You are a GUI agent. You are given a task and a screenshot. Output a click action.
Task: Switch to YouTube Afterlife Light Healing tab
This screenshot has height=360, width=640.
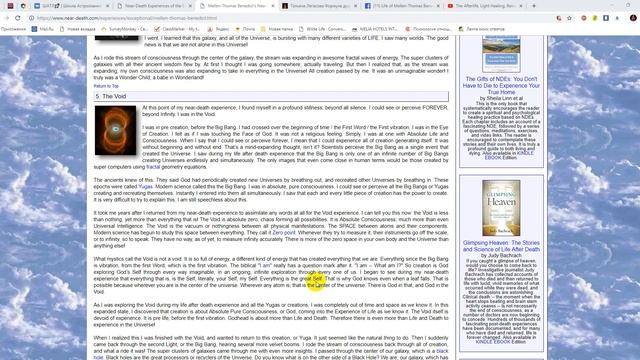[484, 6]
